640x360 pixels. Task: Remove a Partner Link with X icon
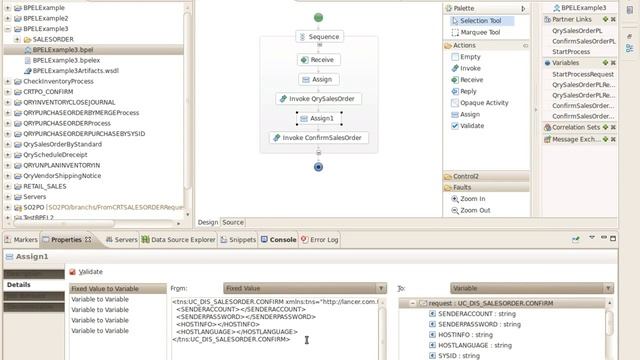pos(613,19)
